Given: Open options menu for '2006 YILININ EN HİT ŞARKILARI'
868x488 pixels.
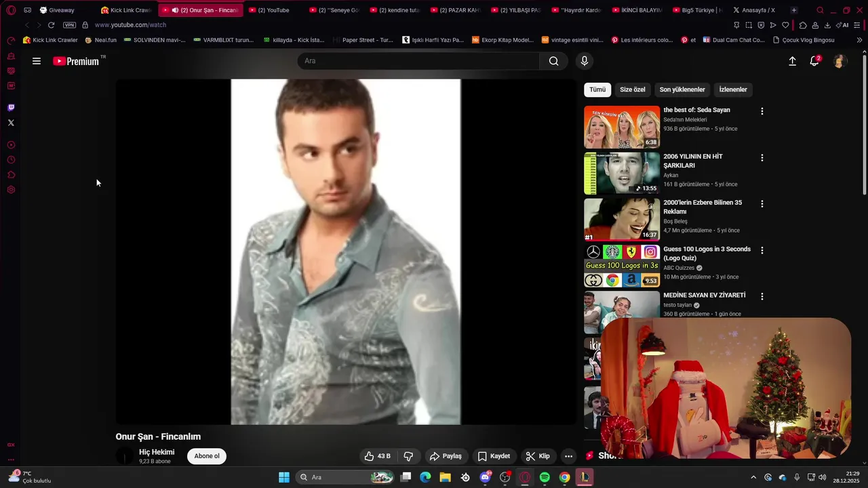Looking at the screenshot, I should click(x=762, y=158).
